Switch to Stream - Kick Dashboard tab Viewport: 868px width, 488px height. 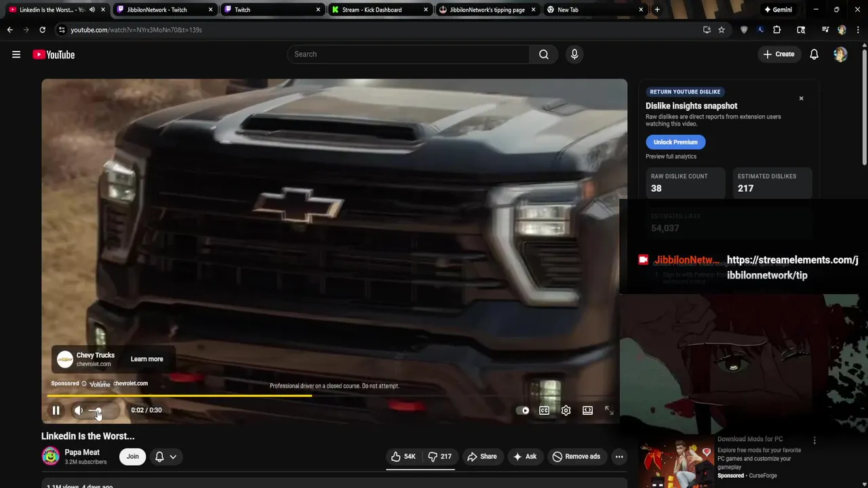[380, 9]
